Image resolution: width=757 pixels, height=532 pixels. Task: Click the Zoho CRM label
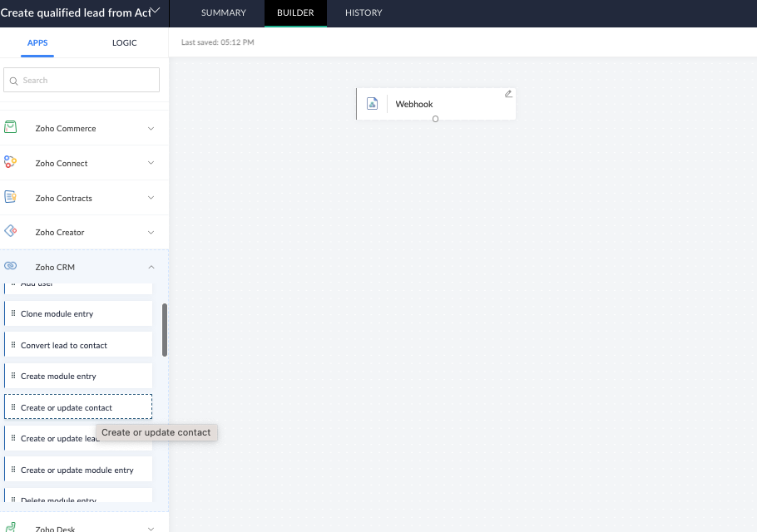pyautogui.click(x=55, y=267)
